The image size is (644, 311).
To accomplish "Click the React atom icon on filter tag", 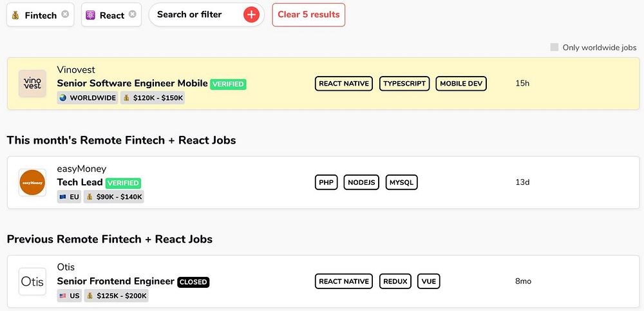I will pos(91,15).
